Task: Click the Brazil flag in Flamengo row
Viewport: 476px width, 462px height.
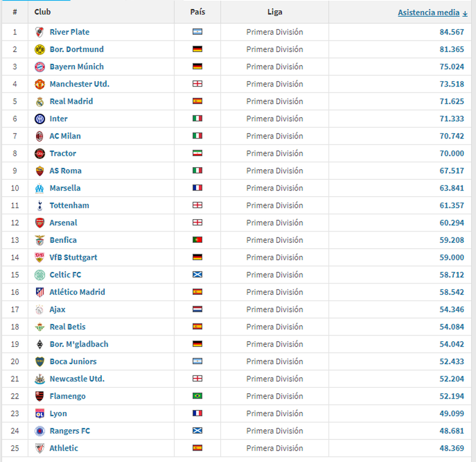Action: (x=197, y=396)
